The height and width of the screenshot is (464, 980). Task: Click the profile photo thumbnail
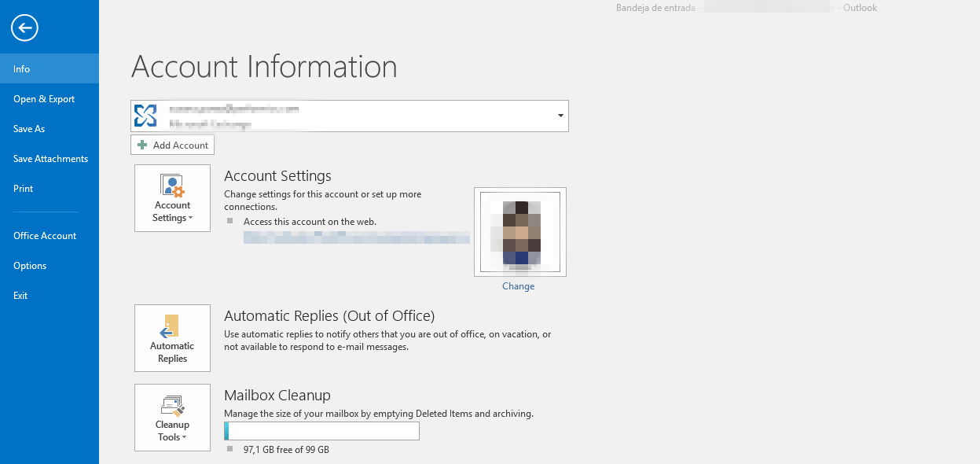pyautogui.click(x=519, y=231)
